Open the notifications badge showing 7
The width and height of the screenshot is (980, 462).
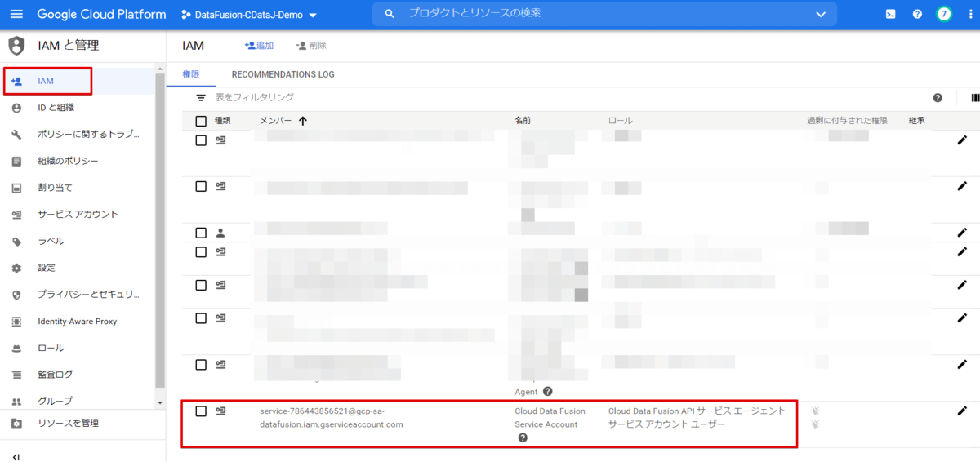944,14
